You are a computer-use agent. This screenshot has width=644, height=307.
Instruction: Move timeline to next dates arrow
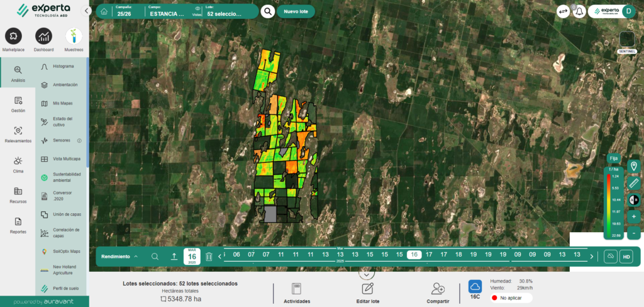pyautogui.click(x=591, y=257)
